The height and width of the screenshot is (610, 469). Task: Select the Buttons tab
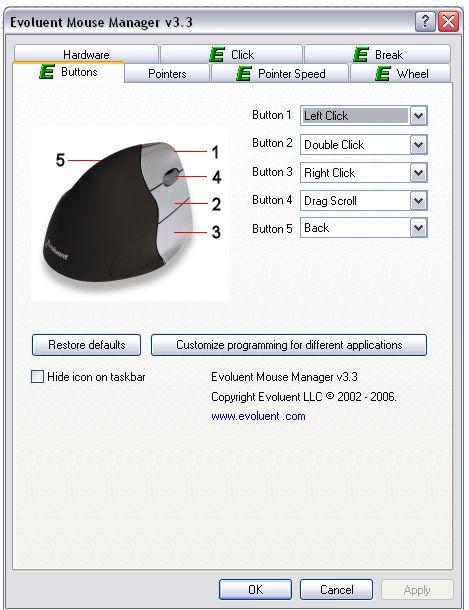(x=69, y=72)
